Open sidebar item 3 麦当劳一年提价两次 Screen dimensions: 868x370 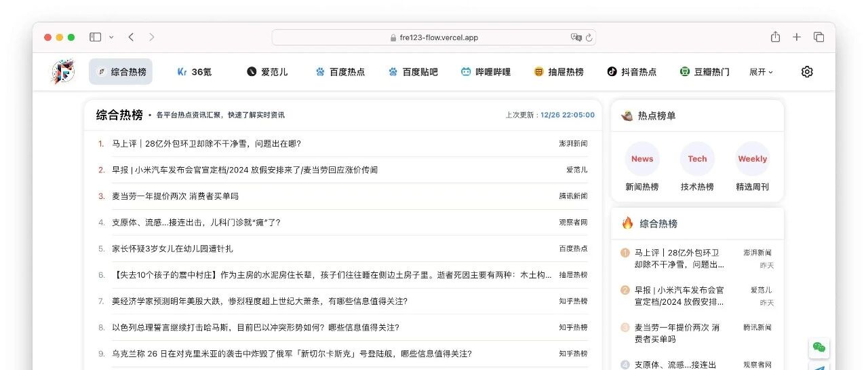tap(677, 333)
